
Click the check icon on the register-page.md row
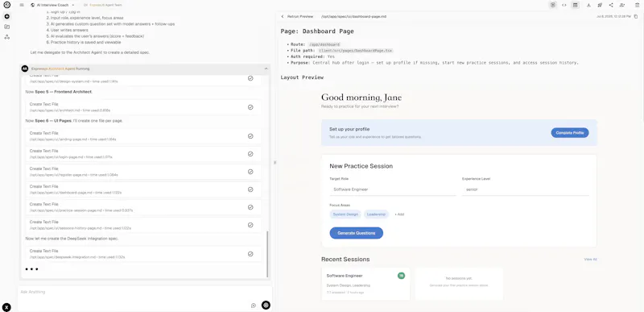pos(250,172)
